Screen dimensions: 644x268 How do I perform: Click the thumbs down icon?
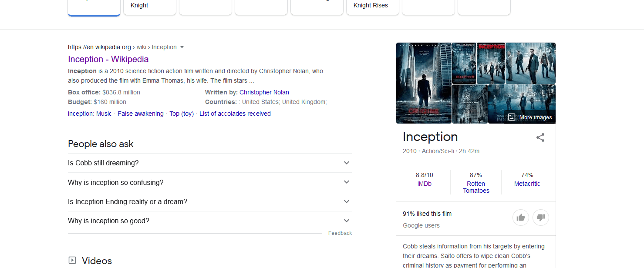pos(541,218)
